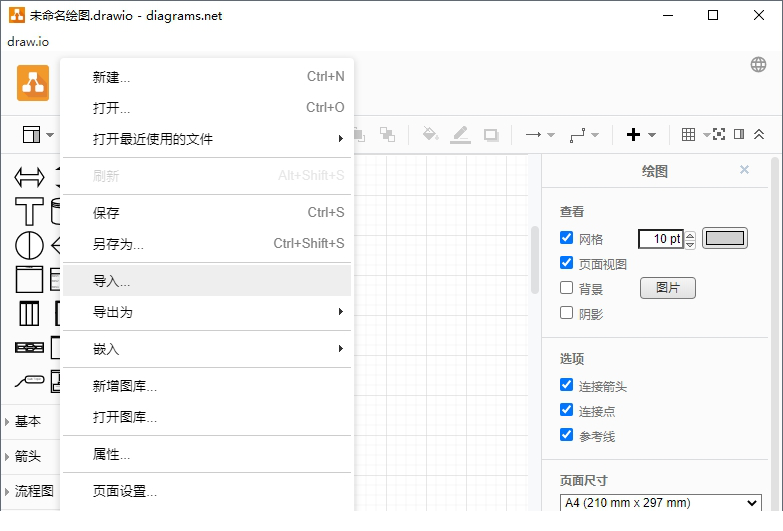This screenshot has height=531, width=783.
Task: Select the 导入... menu entry
Action: [x=207, y=281]
